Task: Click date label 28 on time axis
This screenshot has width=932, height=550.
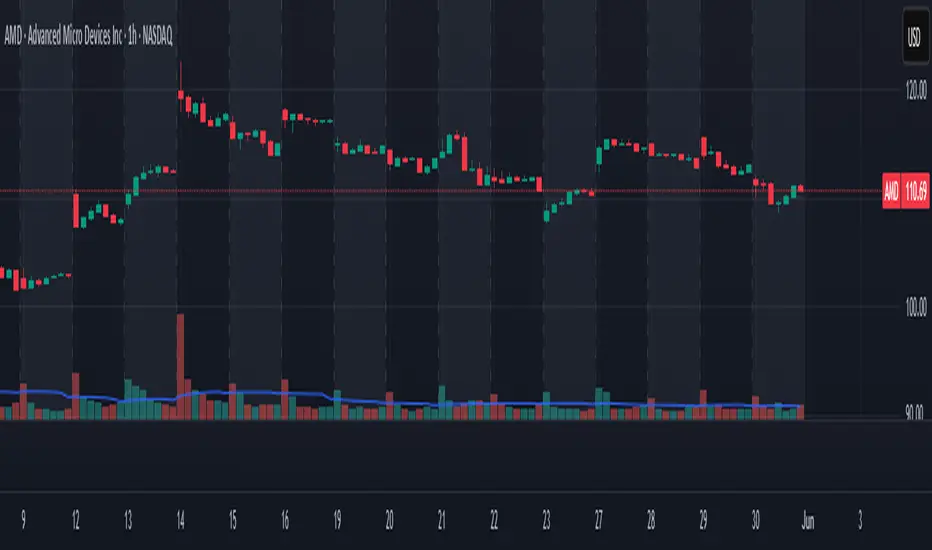Action: coord(651,520)
